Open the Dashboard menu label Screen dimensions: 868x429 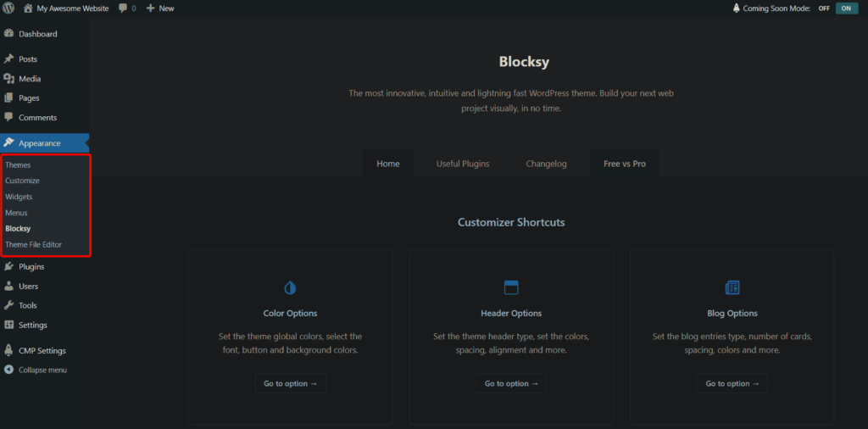tap(37, 34)
